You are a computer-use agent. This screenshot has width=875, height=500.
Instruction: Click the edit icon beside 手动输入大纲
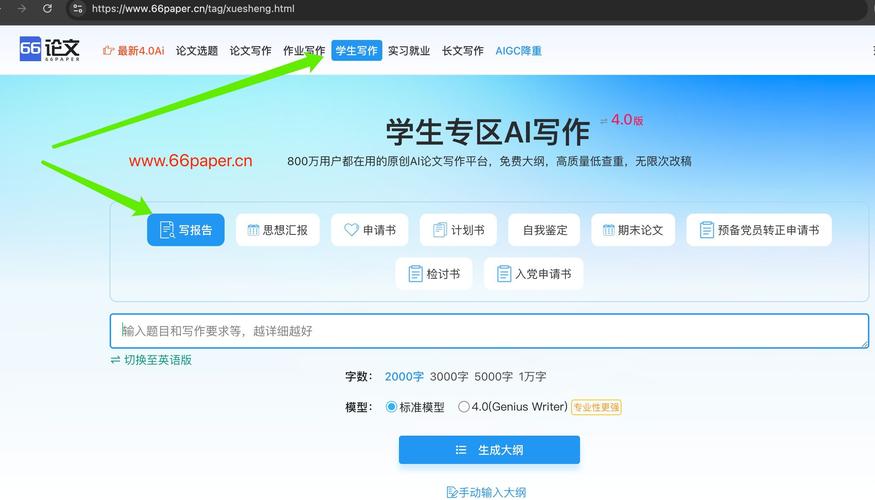coord(452,492)
